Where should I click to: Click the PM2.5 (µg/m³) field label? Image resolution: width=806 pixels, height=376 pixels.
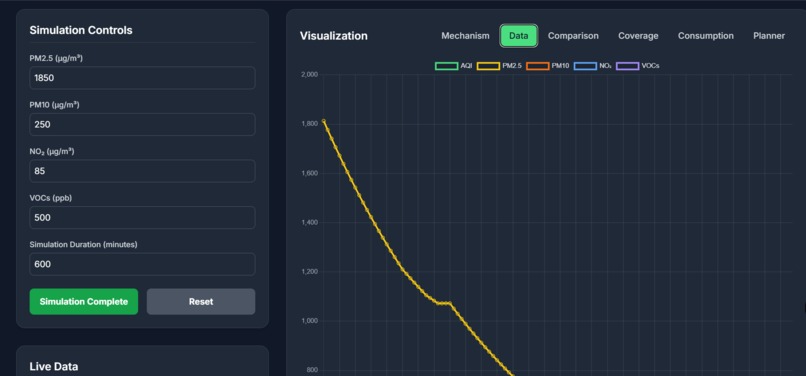(x=56, y=59)
